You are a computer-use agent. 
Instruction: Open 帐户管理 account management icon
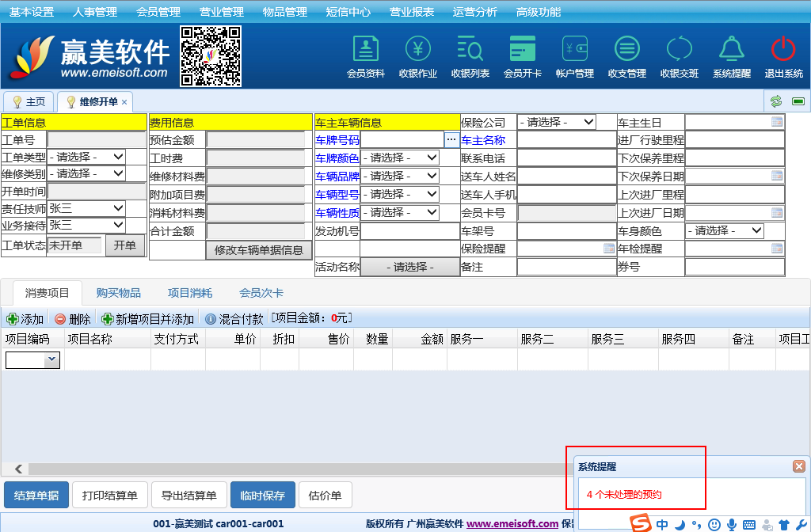pos(574,50)
